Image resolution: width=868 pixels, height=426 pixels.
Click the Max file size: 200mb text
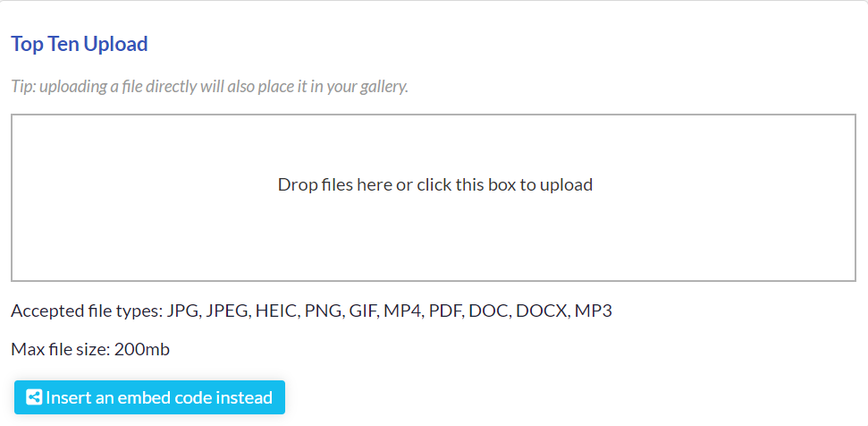(90, 349)
